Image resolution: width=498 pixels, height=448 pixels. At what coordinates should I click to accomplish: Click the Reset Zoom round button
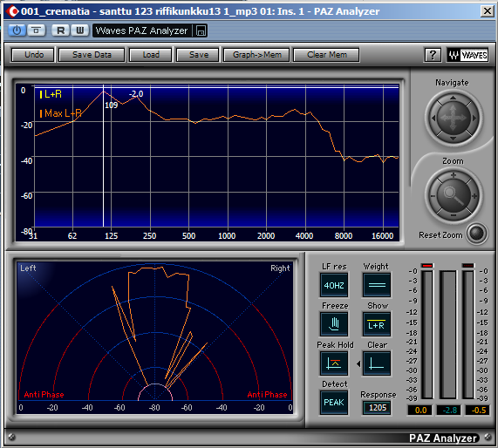[x=476, y=234]
